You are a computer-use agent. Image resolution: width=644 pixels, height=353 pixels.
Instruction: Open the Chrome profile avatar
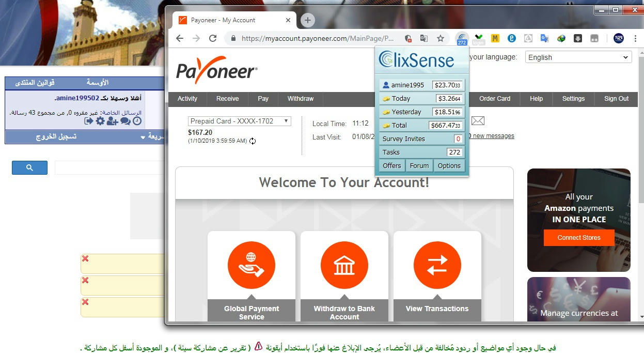click(619, 38)
